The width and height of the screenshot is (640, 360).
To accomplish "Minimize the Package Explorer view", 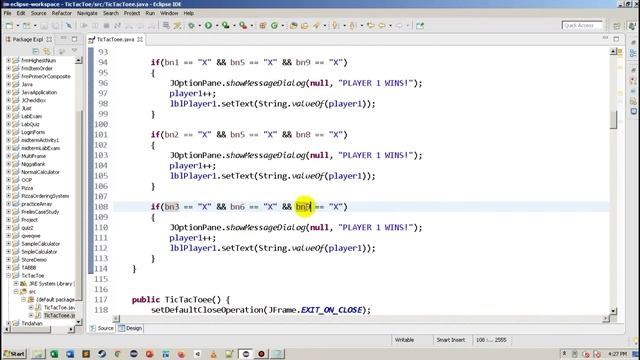I will (x=63, y=39).
